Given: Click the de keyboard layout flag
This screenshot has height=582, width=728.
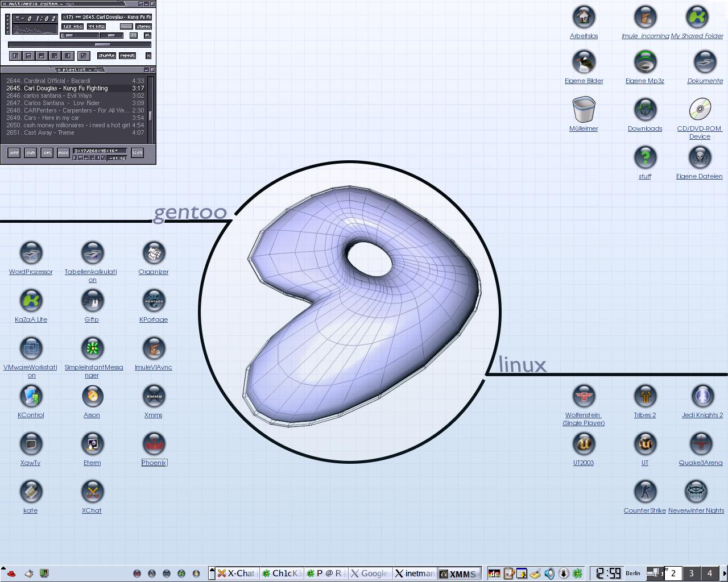Looking at the screenshot, I should pos(495,573).
